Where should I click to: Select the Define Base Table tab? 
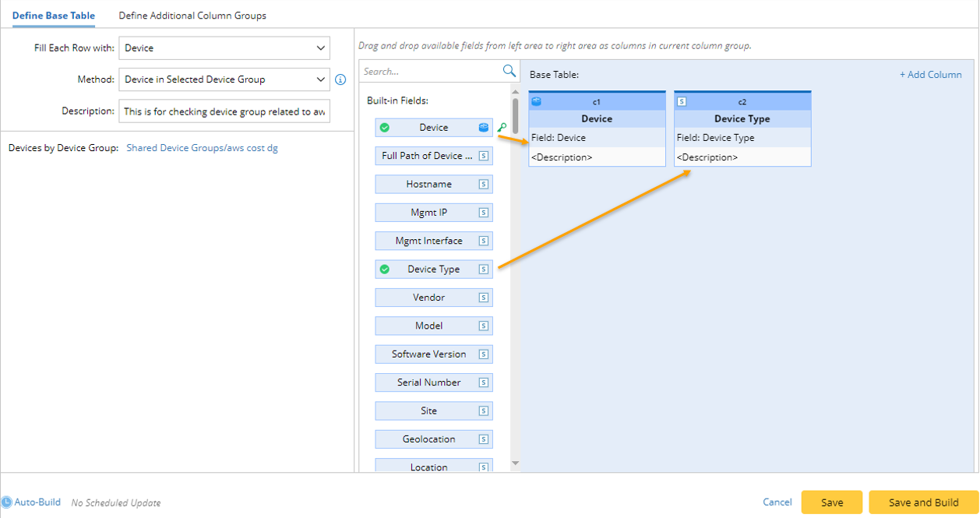click(53, 15)
